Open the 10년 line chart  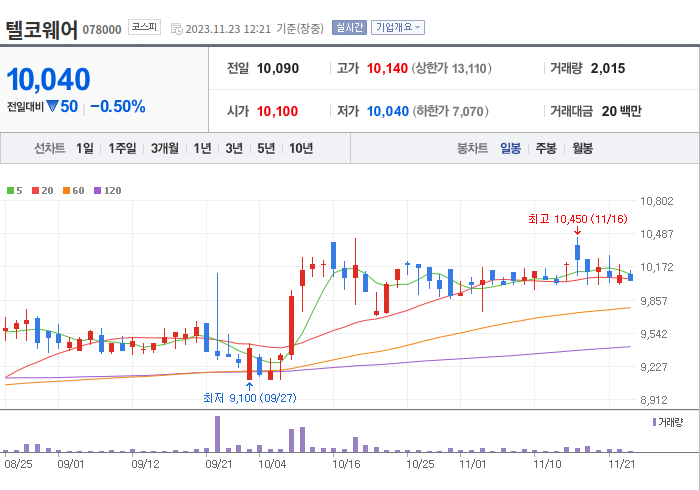coord(301,148)
